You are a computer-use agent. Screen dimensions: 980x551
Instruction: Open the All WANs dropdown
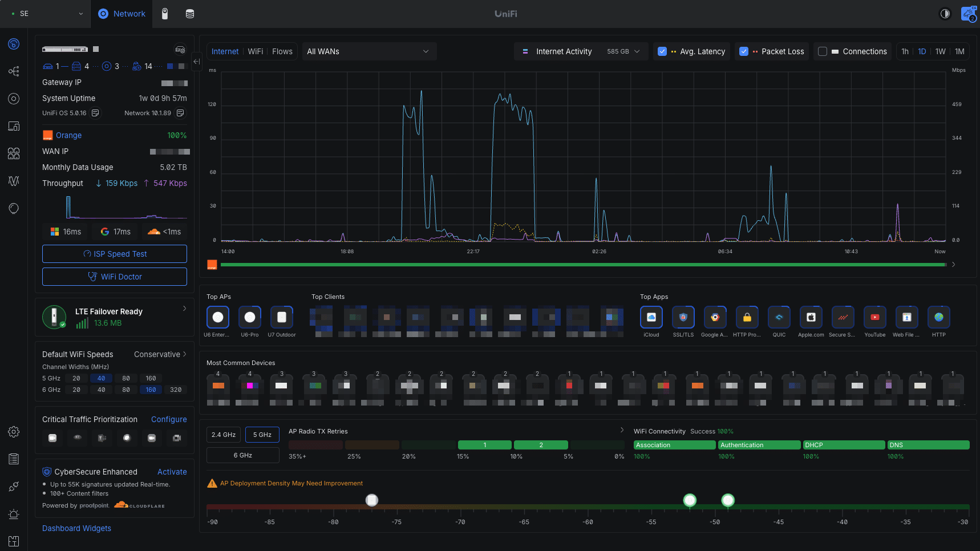tap(368, 51)
